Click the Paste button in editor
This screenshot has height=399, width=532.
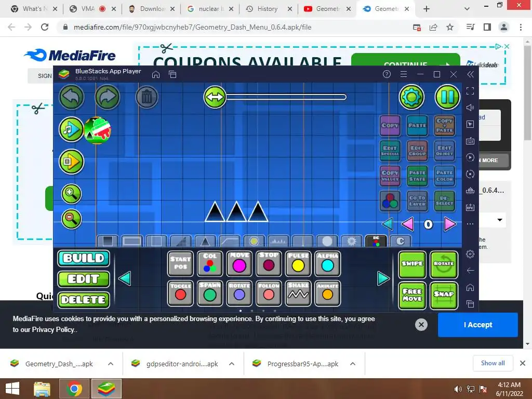[417, 126]
